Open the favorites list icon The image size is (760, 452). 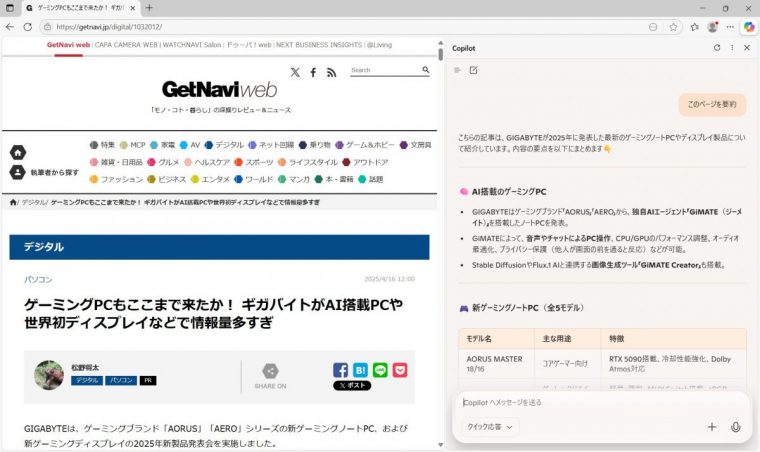point(695,27)
